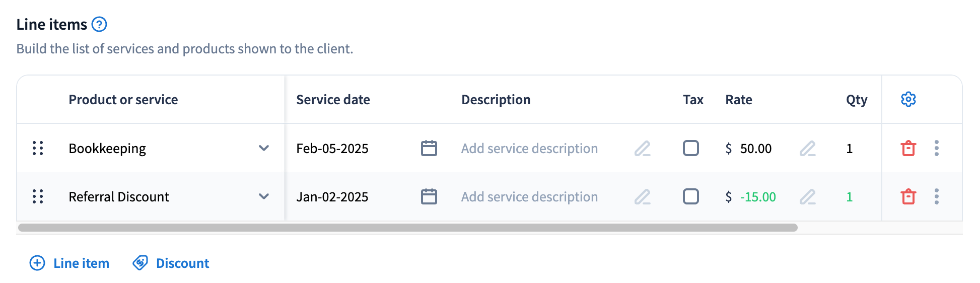Edit the Bookkeeping description pencil icon
The height and width of the screenshot is (283, 980).
click(x=642, y=149)
